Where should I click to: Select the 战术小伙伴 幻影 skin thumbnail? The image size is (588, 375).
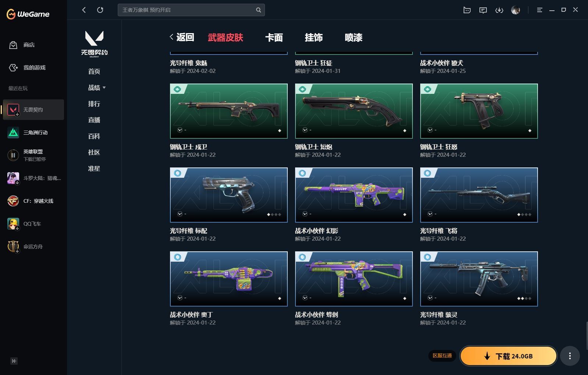[x=354, y=195]
